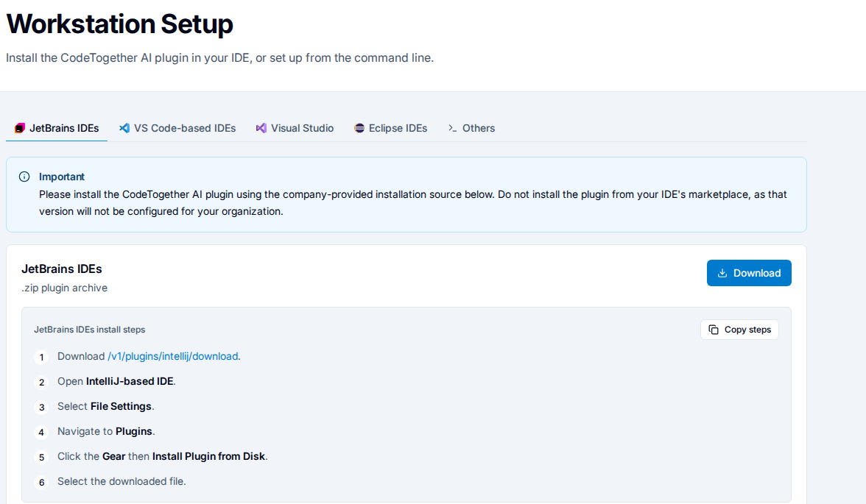Viewport: 866px width, 504px height.
Task: Open the /v1/plugins/intellij/download link
Action: click(x=173, y=357)
